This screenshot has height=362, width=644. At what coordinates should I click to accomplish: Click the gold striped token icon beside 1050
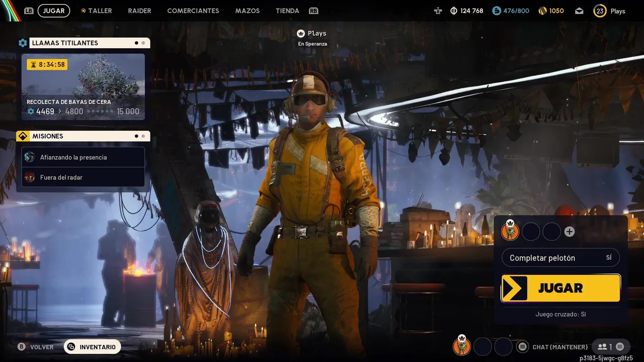(542, 11)
